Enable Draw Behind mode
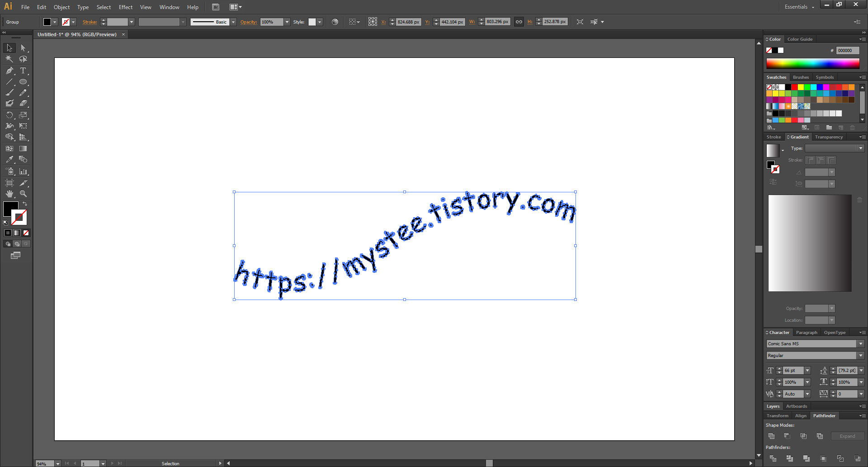The height and width of the screenshot is (467, 868). [x=17, y=244]
